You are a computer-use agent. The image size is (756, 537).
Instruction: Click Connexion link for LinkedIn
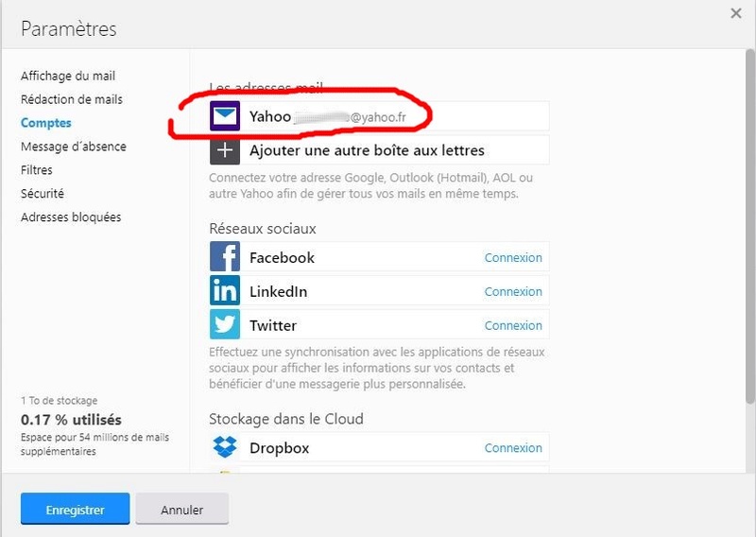513,291
